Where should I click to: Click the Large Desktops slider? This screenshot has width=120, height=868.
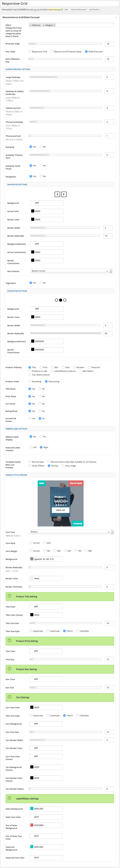coord(66,77)
